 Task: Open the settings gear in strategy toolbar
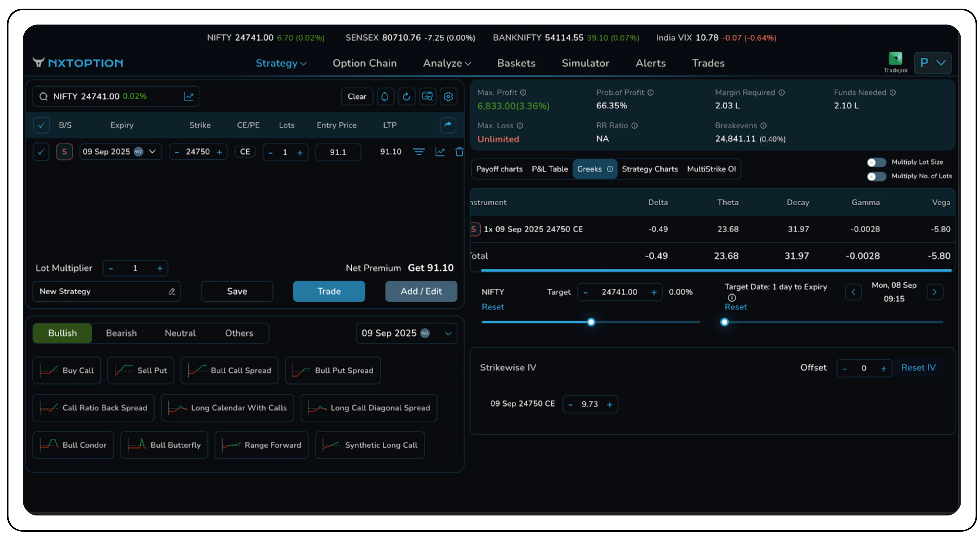[448, 97]
